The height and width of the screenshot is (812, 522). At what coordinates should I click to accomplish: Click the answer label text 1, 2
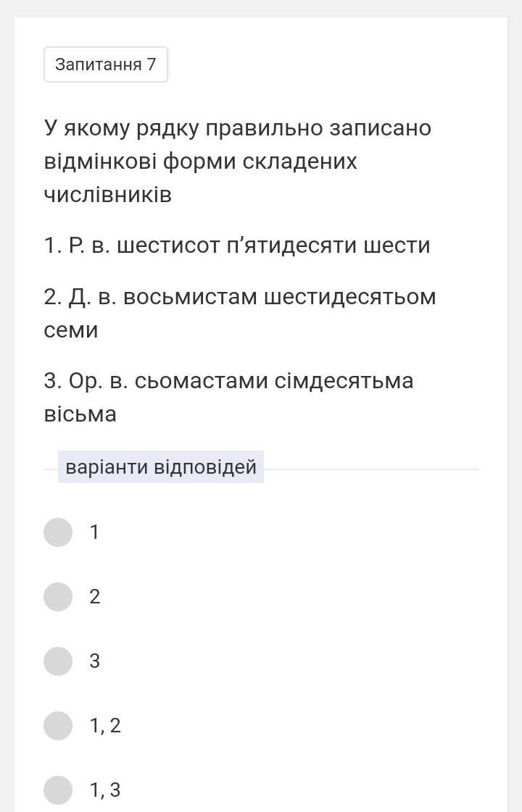pyautogui.click(x=105, y=725)
